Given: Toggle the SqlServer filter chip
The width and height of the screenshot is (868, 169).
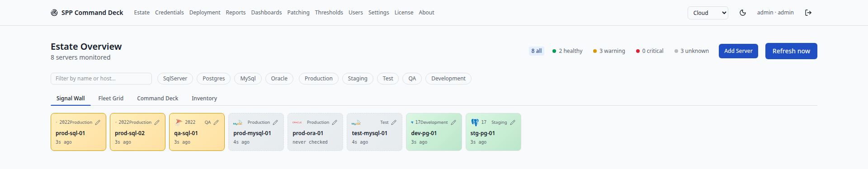Looking at the screenshot, I should coord(175,79).
